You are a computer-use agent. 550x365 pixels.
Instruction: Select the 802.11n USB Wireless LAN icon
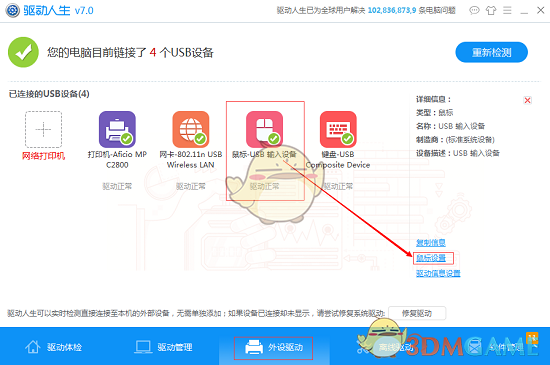pos(191,129)
